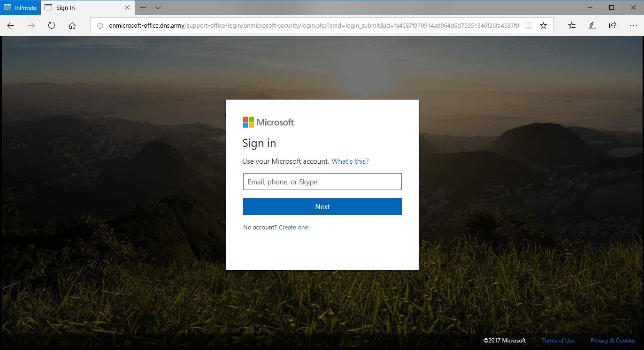
Task: Click the 'No account?' text
Action: coord(260,228)
